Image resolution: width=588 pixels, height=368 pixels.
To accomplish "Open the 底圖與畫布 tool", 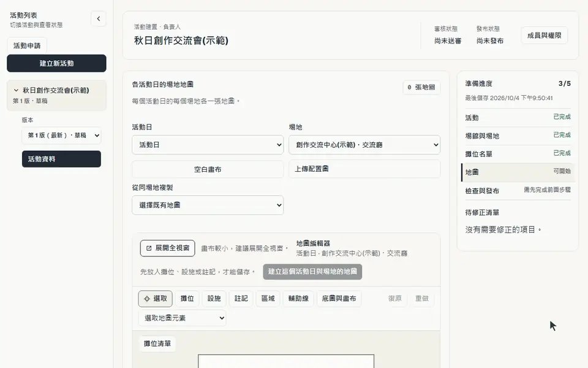I will click(339, 299).
